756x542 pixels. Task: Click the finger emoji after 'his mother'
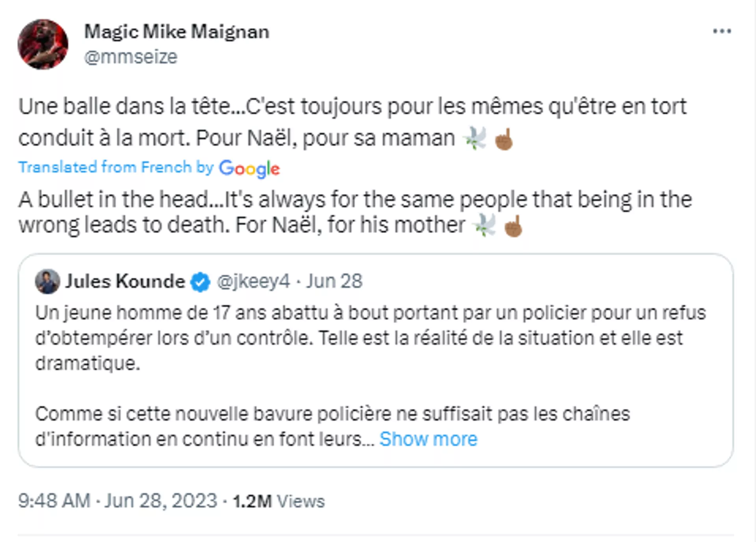(x=513, y=226)
